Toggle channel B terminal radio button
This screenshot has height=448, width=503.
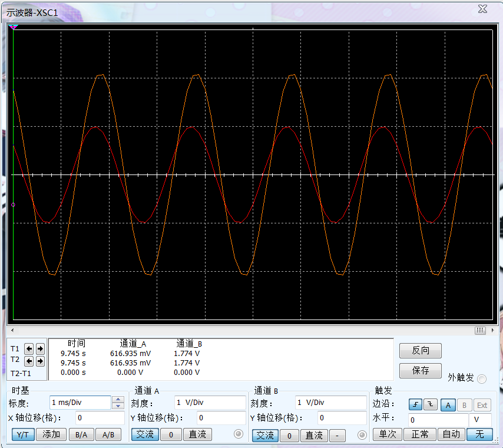[362, 434]
